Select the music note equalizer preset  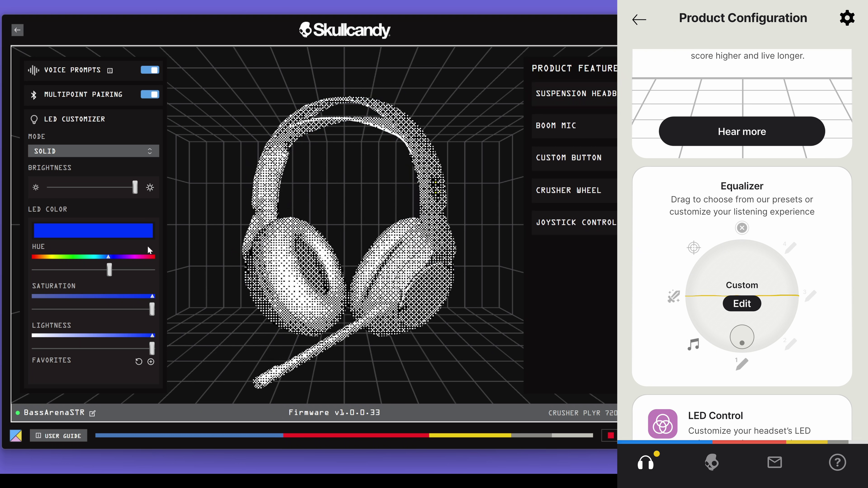(x=694, y=344)
